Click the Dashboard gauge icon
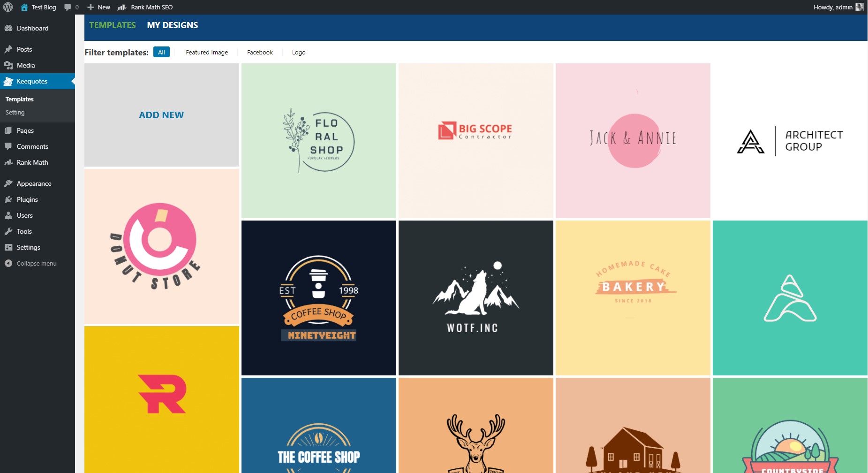868x473 pixels. (x=8, y=28)
